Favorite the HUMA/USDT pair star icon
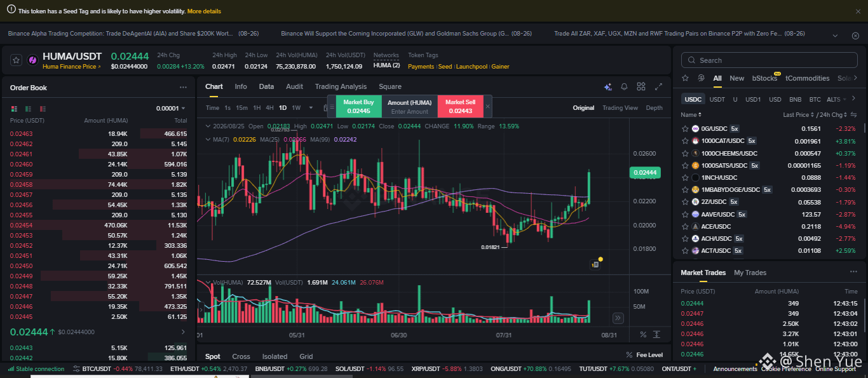This screenshot has height=378, width=868. tap(16, 60)
